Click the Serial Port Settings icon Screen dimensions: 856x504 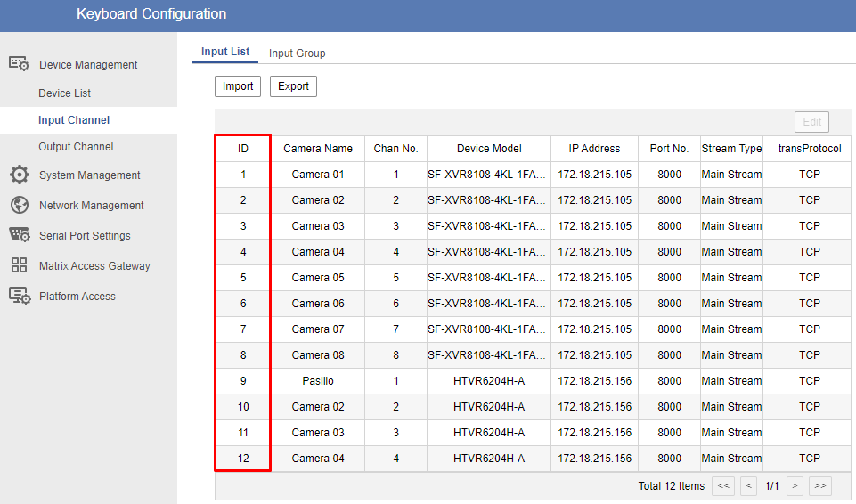tap(19, 235)
